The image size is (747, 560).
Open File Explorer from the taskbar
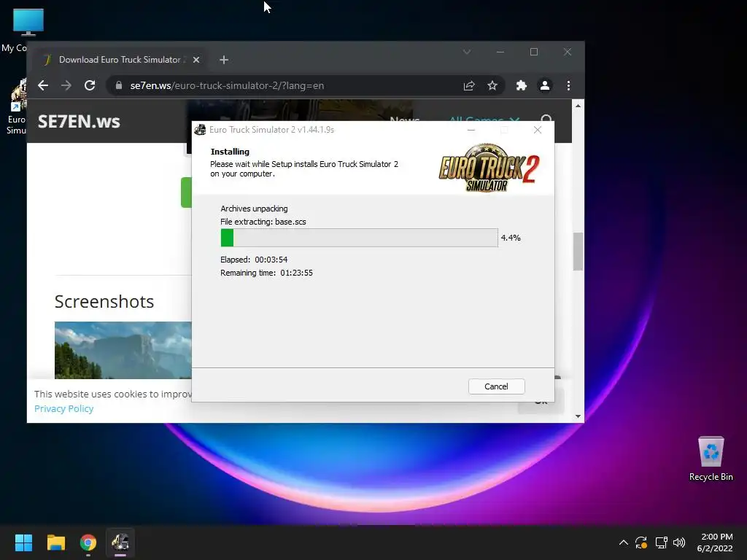[x=55, y=542]
